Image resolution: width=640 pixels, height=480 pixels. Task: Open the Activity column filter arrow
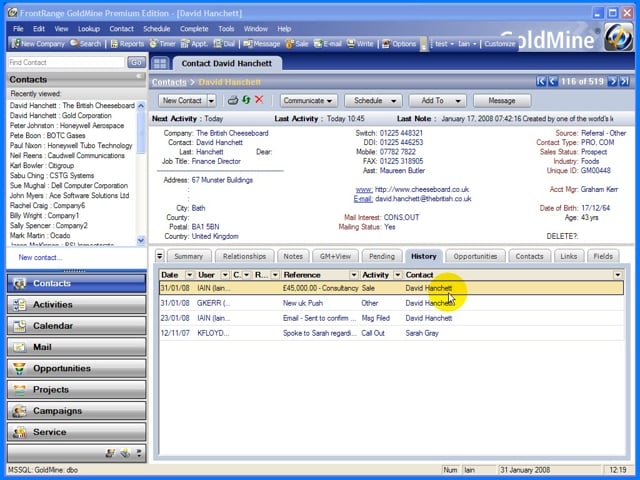pos(397,275)
